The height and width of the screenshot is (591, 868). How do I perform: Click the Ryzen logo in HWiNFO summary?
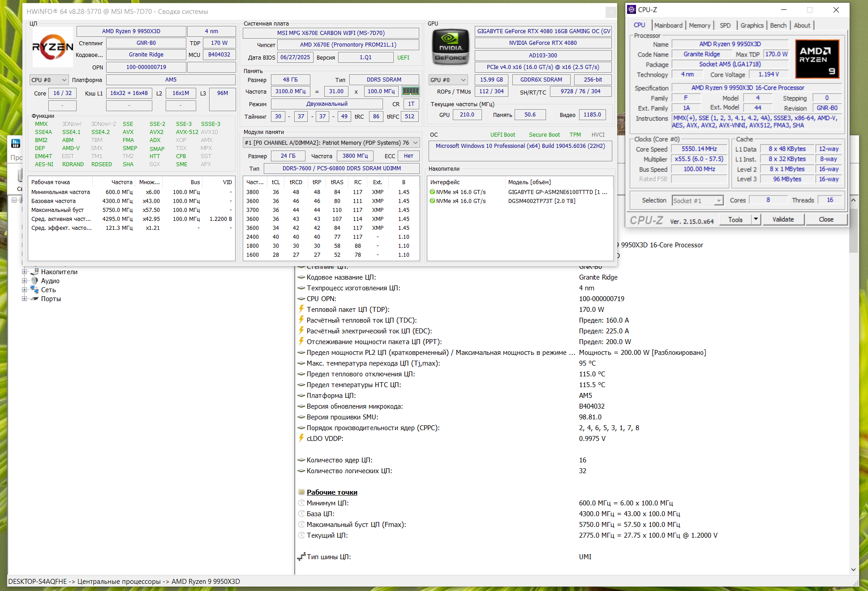[52, 47]
